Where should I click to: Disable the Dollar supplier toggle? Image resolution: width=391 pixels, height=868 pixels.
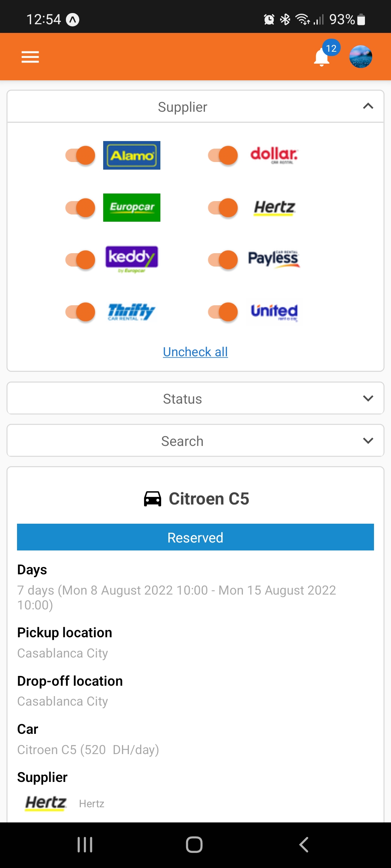coord(223,156)
